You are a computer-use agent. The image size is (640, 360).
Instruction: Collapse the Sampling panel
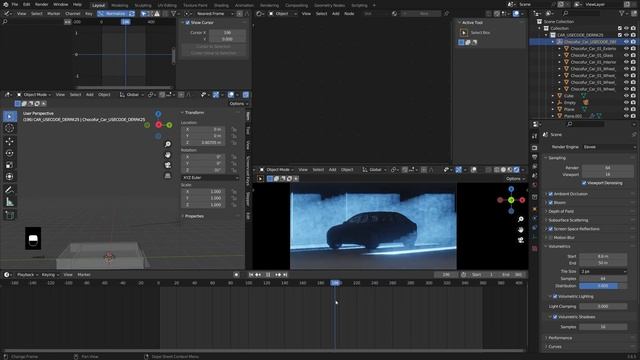[x=557, y=158]
